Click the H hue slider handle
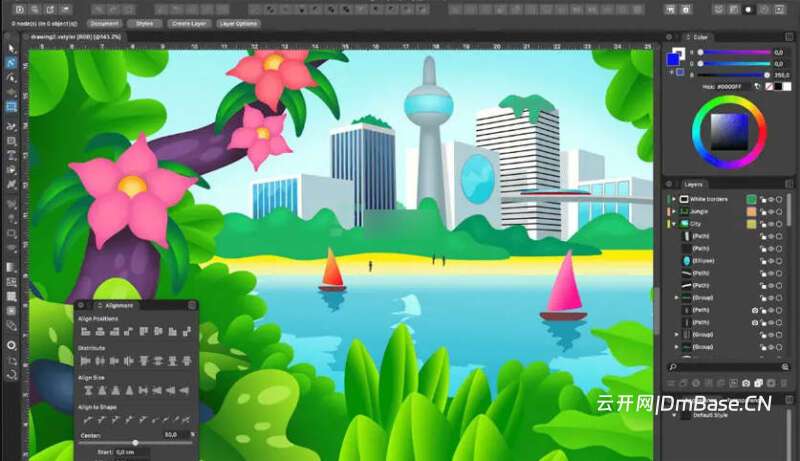800x461 pixels. [701, 52]
